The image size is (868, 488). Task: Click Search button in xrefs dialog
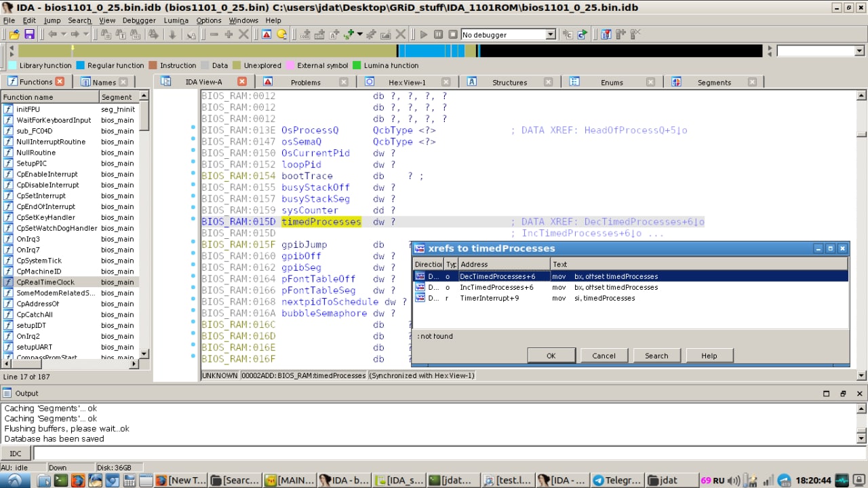656,356
